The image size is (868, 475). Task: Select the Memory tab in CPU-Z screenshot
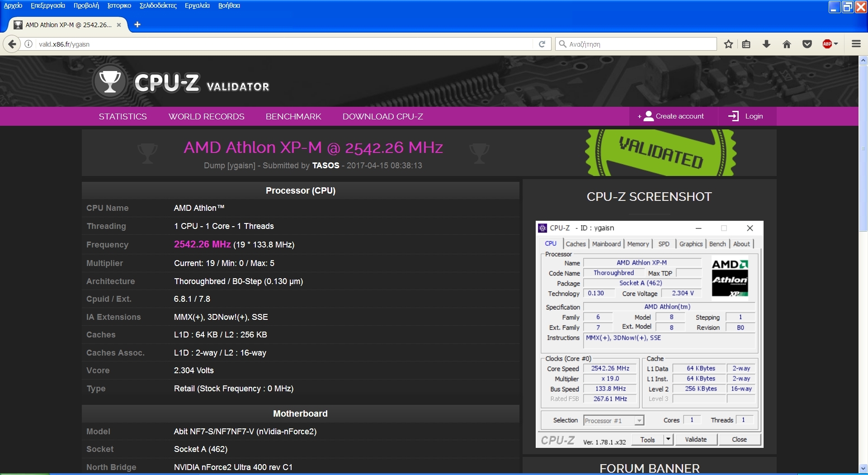point(638,244)
